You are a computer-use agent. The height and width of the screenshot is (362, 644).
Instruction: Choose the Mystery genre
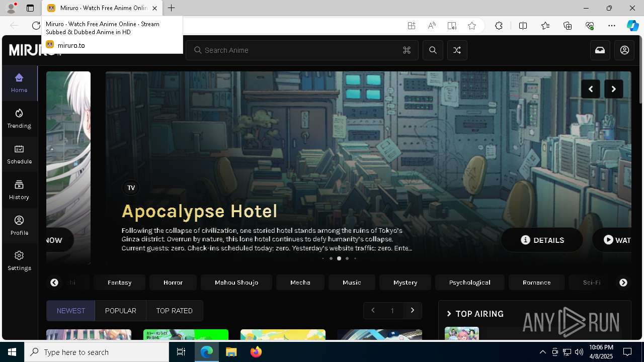pos(406,283)
